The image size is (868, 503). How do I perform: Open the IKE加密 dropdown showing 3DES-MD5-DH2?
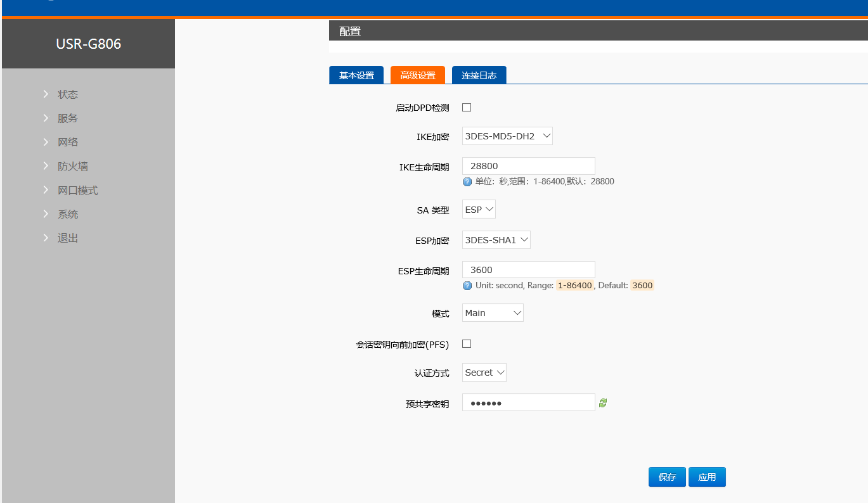click(507, 136)
